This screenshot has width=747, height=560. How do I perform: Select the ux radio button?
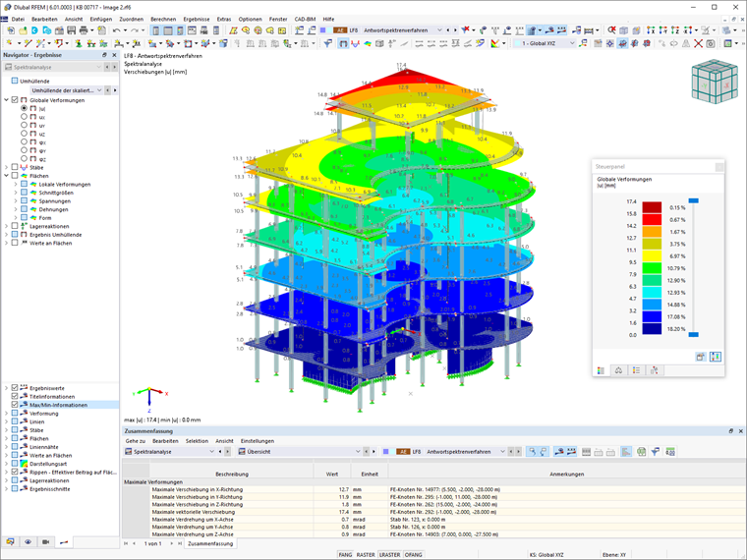24,117
